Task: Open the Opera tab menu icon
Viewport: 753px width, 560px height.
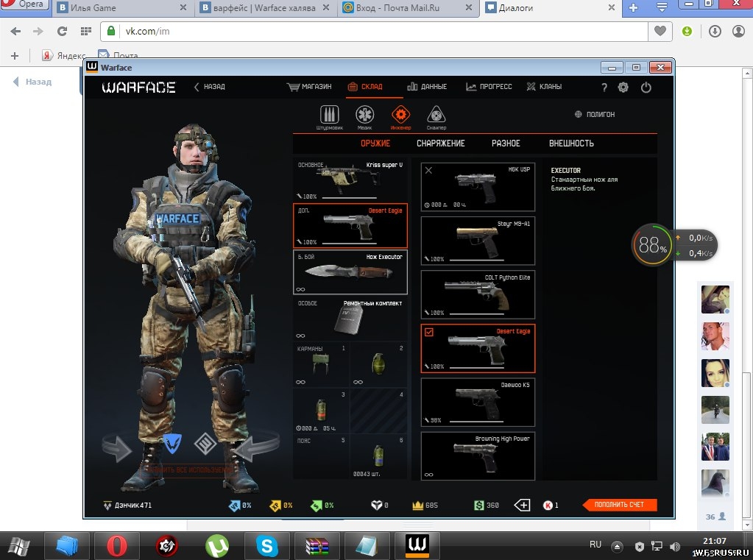Action: (662, 7)
